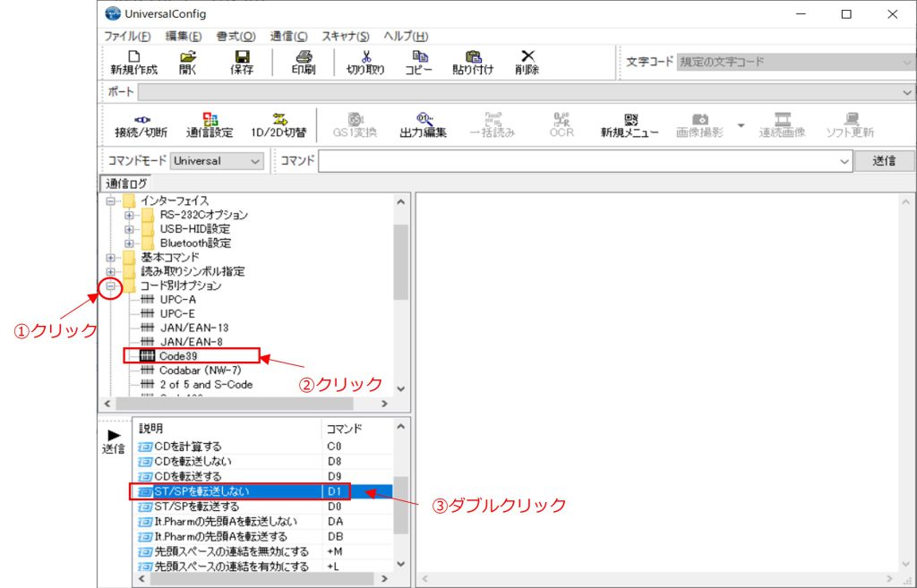Select Codabar (NW-7) tree item

(x=200, y=370)
